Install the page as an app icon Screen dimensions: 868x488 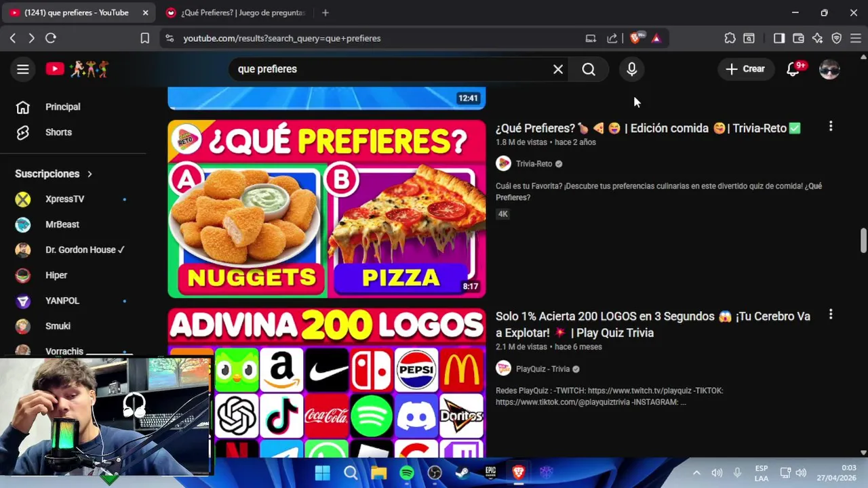pos(591,39)
